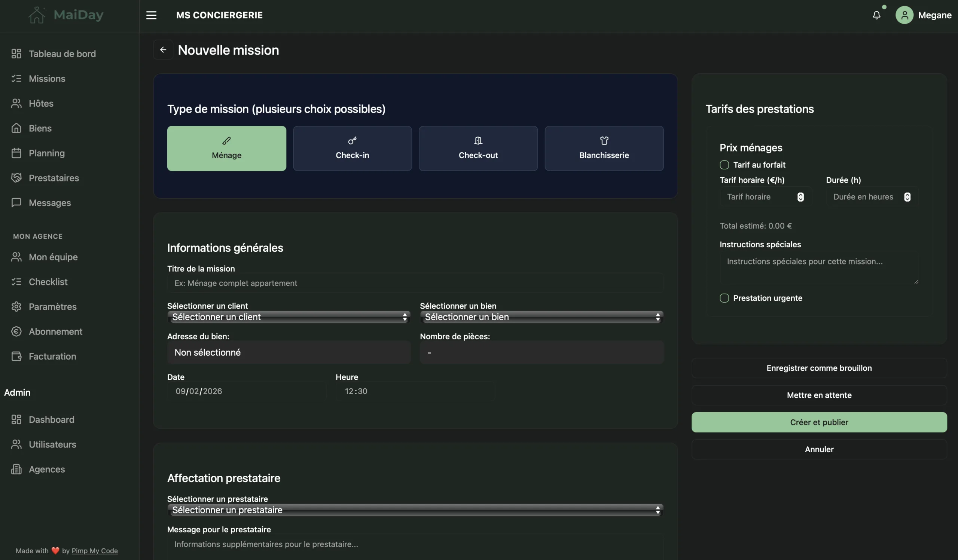The image size is (958, 560).
Task: Click the notification bell icon
Action: pyautogui.click(x=876, y=15)
